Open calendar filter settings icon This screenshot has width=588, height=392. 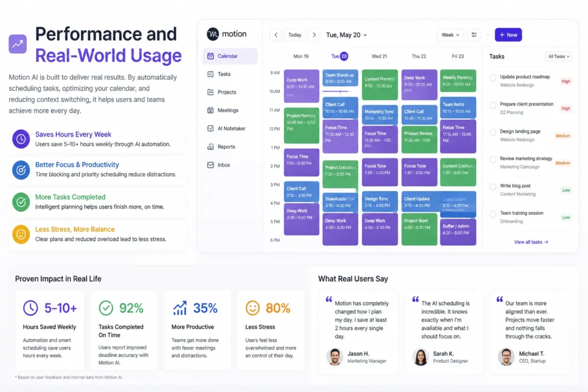(474, 35)
